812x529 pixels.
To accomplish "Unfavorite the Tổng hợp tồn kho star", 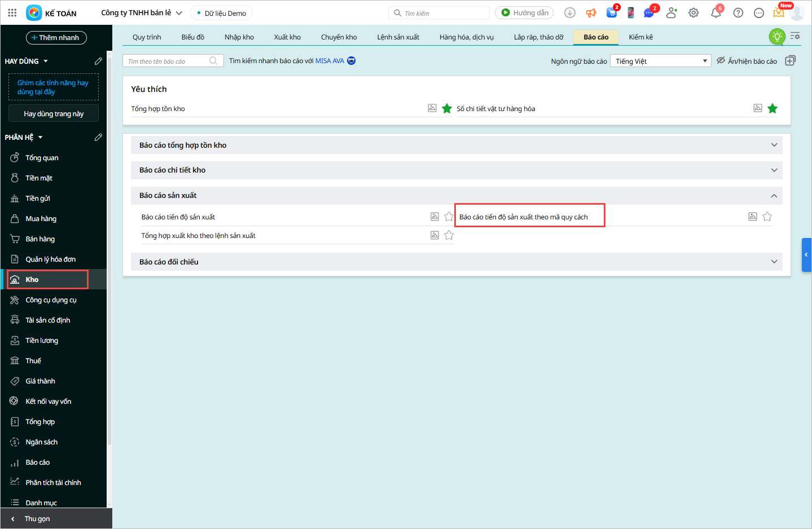I will [446, 108].
